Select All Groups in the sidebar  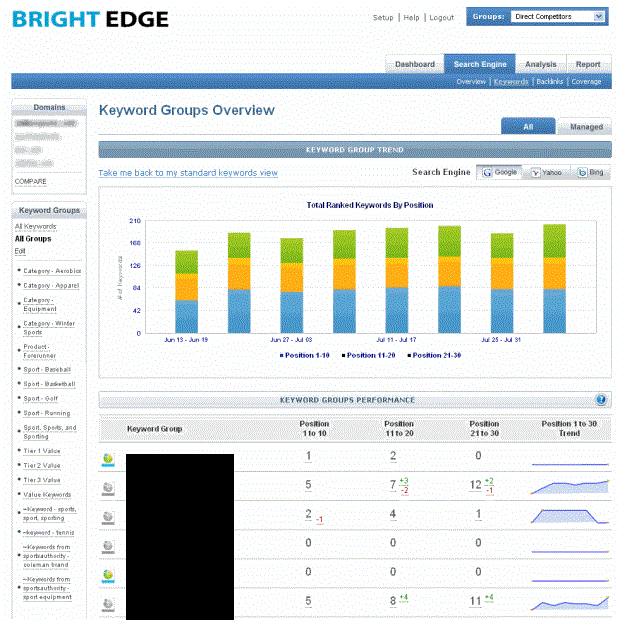(x=33, y=238)
